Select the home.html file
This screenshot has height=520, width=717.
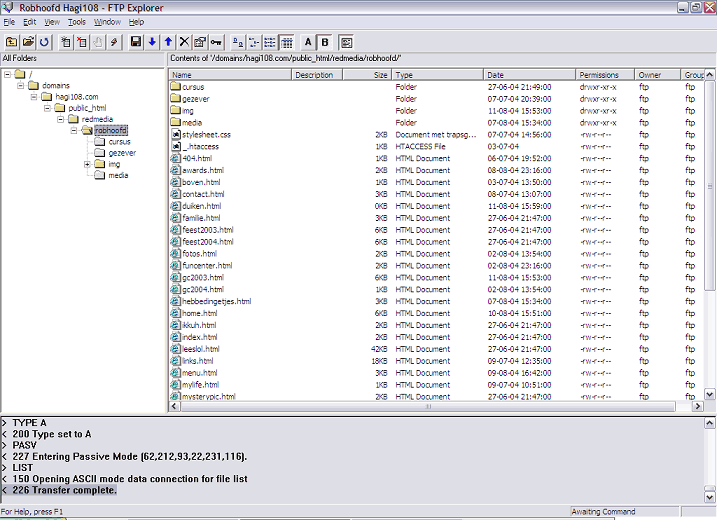pyautogui.click(x=199, y=313)
